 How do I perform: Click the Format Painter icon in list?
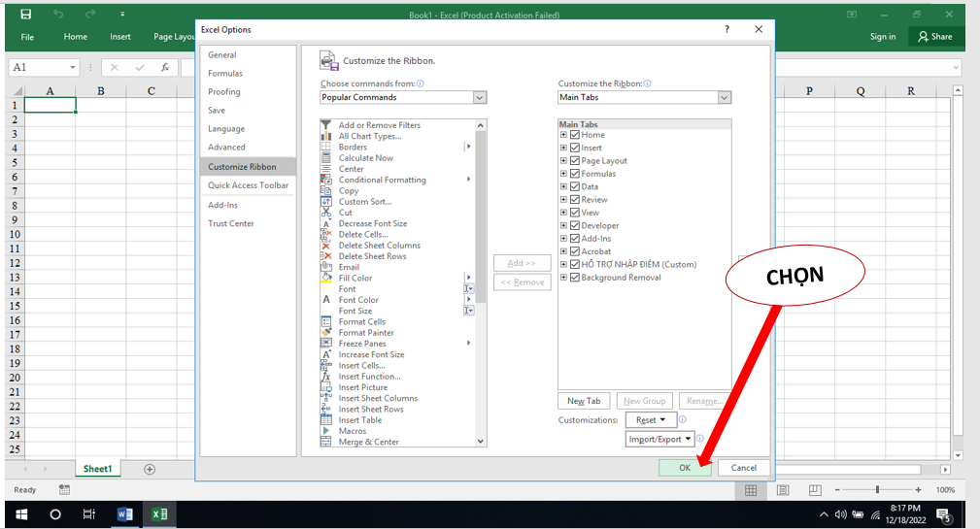326,333
